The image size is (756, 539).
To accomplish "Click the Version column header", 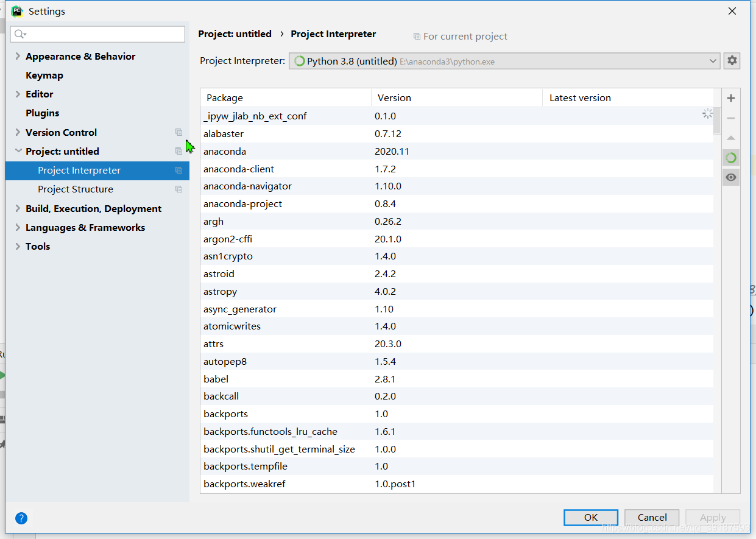I will click(x=457, y=98).
